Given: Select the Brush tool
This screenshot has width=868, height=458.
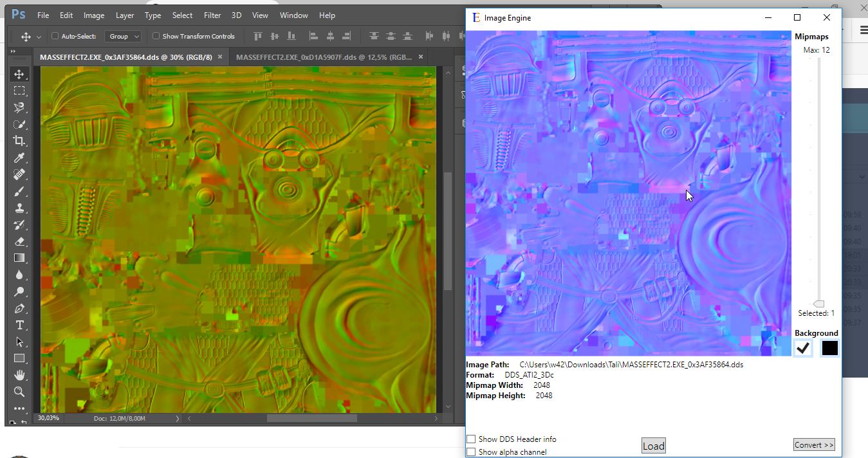Looking at the screenshot, I should tap(19, 191).
